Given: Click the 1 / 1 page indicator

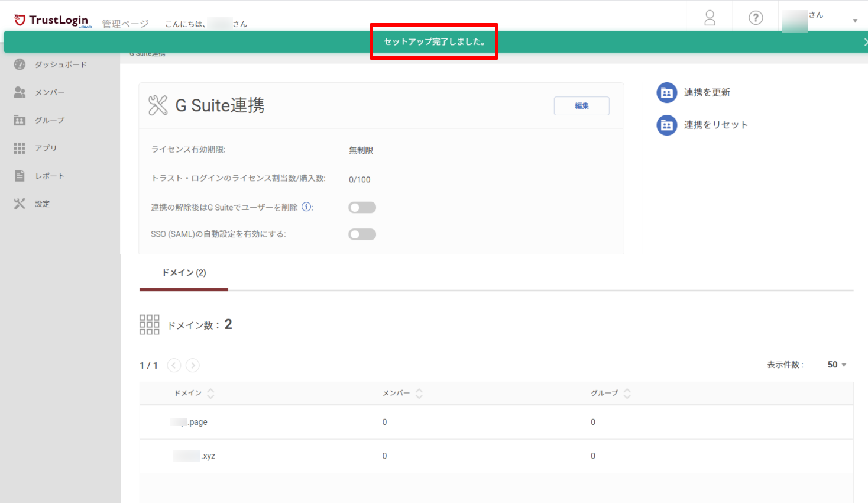Looking at the screenshot, I should coord(148,366).
